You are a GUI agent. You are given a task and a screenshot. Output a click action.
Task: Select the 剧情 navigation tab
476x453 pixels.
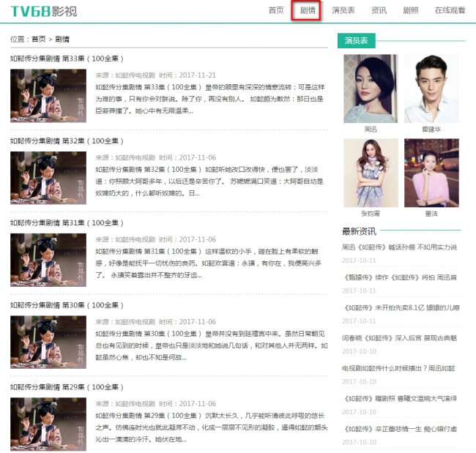pyautogui.click(x=307, y=10)
